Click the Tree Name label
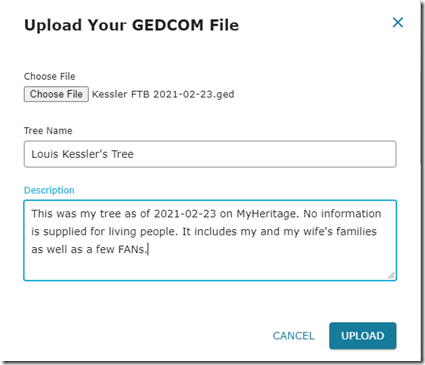425x365 pixels. [48, 131]
